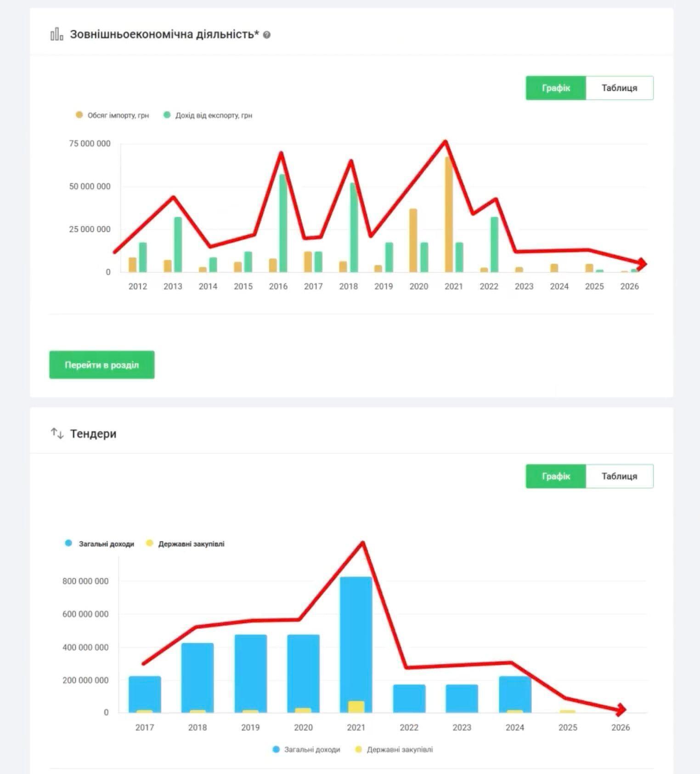Click the 2018 export bar in trade chart
700x774 pixels.
(354, 228)
